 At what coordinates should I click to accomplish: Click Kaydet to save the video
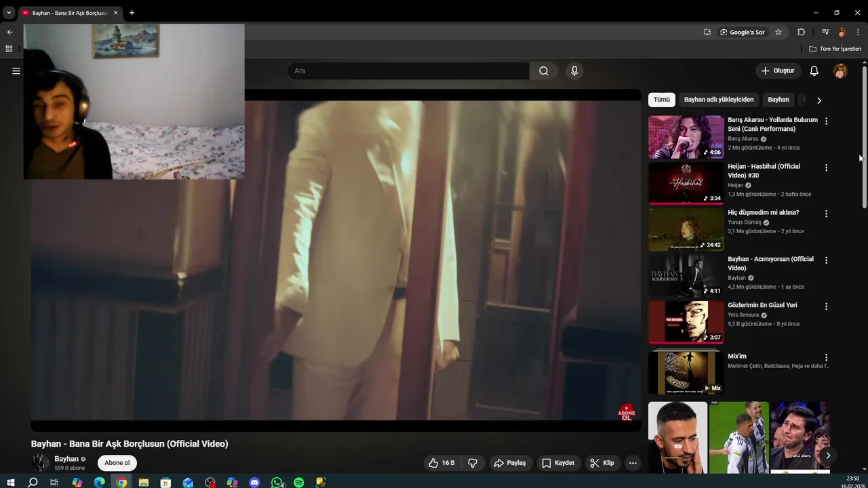pyautogui.click(x=558, y=463)
